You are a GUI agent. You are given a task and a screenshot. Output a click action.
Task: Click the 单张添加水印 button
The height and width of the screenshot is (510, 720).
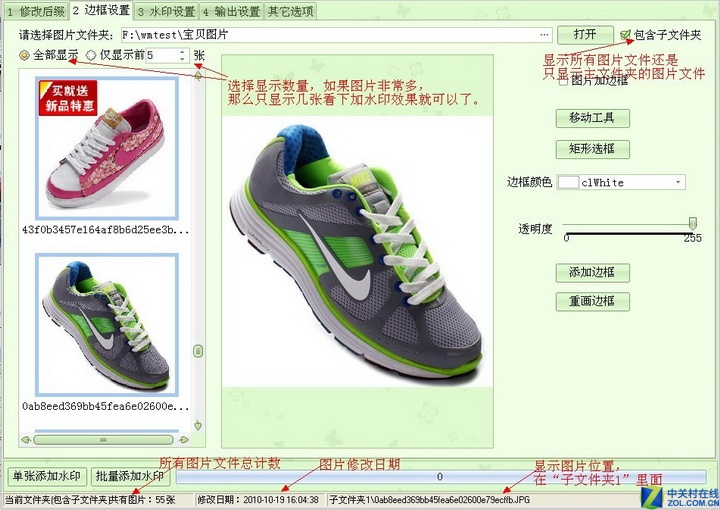pos(46,476)
